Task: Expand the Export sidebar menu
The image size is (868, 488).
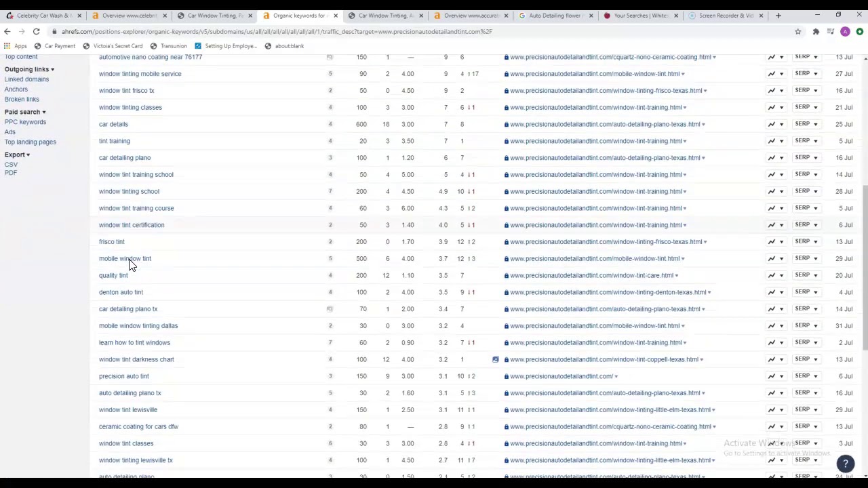Action: [x=17, y=155]
